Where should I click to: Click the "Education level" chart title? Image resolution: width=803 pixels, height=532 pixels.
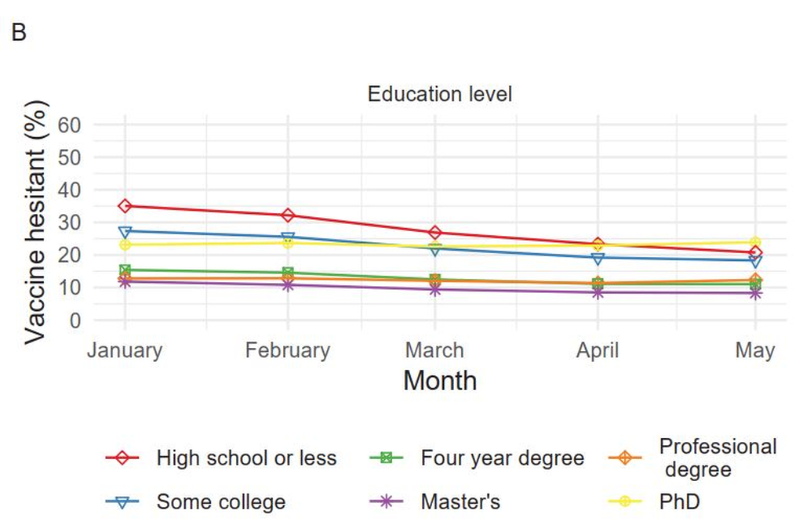tap(439, 95)
